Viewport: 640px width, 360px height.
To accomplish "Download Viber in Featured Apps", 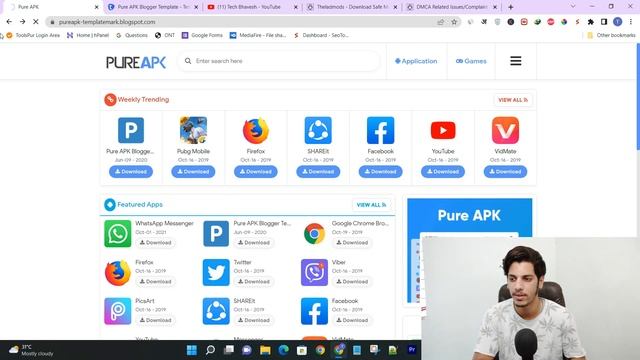I will pyautogui.click(x=352, y=282).
